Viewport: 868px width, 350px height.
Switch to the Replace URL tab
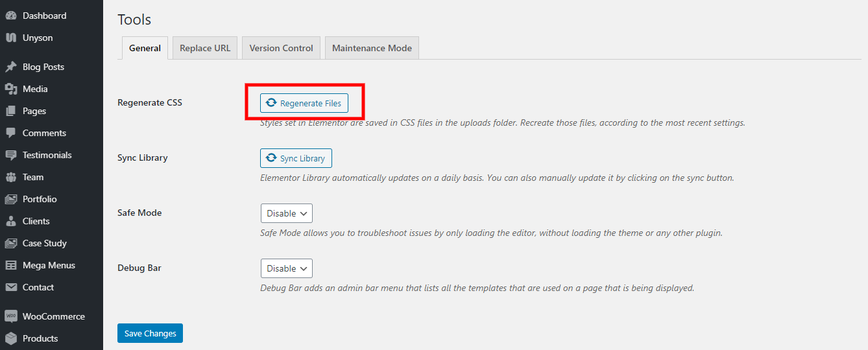pos(205,48)
